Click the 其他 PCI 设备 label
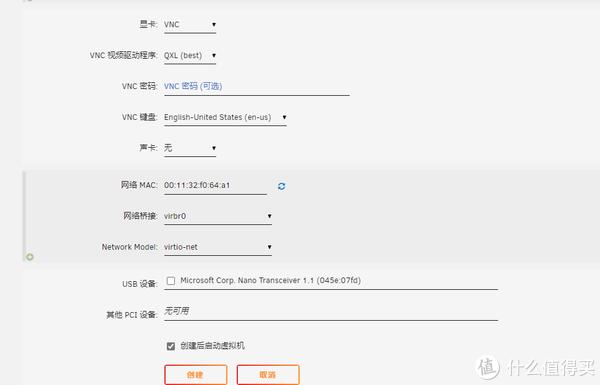 pos(132,315)
